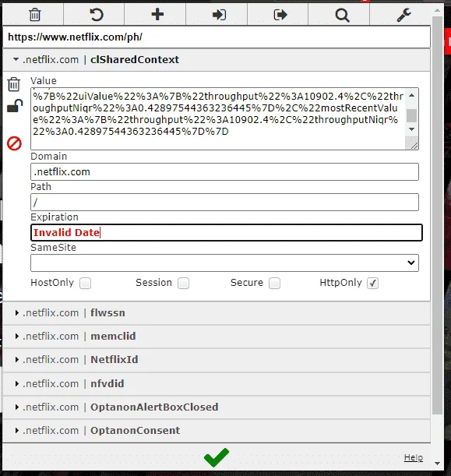
Task: Click the netflix.com/ph URL field
Action: 217,37
